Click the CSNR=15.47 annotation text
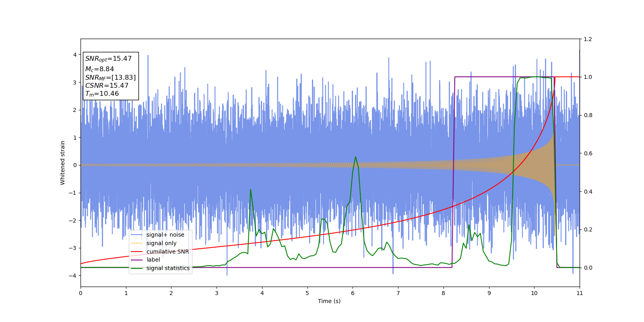The height and width of the screenshot is (322, 644). point(107,86)
